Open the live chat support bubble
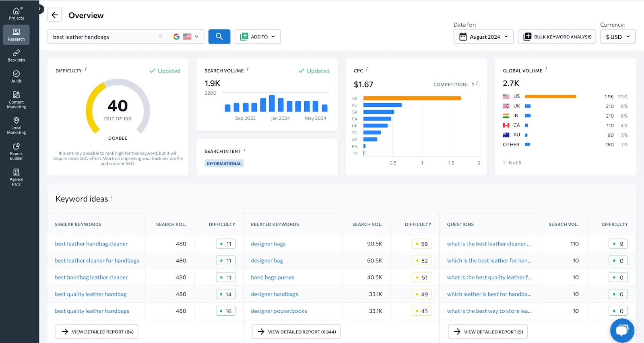The height and width of the screenshot is (343, 644). pyautogui.click(x=622, y=331)
